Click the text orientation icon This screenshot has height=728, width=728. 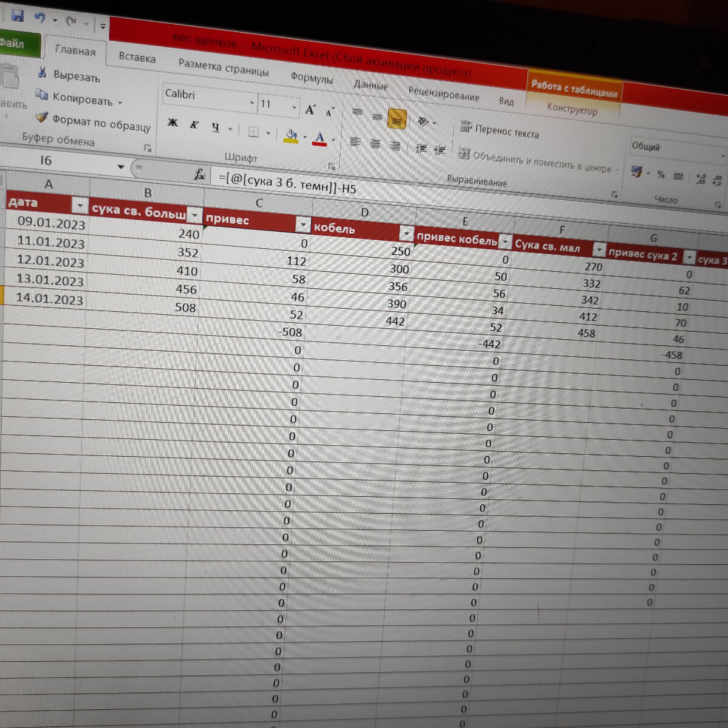[x=424, y=122]
